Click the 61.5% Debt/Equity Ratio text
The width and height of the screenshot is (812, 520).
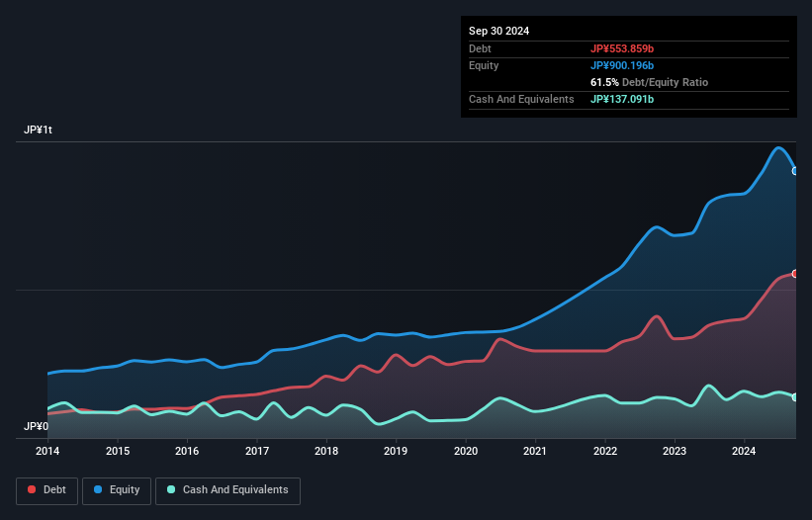pos(650,82)
